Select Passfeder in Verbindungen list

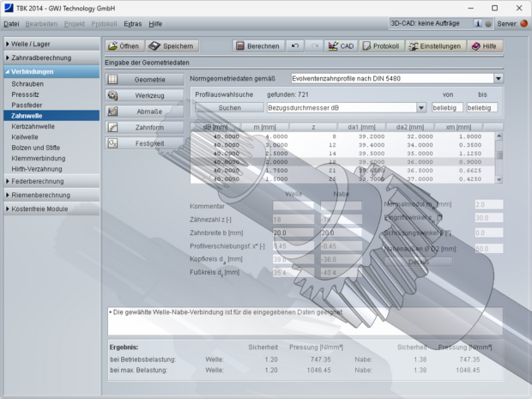click(x=27, y=105)
